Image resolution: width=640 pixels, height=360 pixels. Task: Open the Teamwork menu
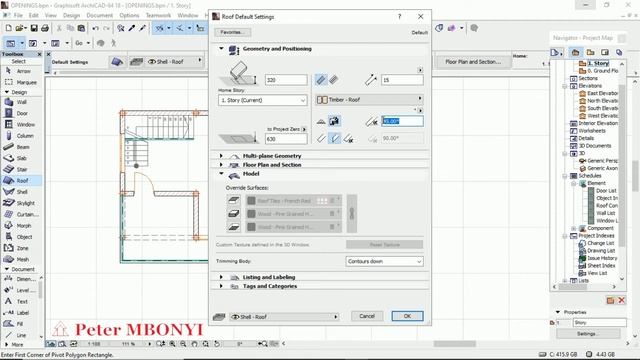[158, 15]
